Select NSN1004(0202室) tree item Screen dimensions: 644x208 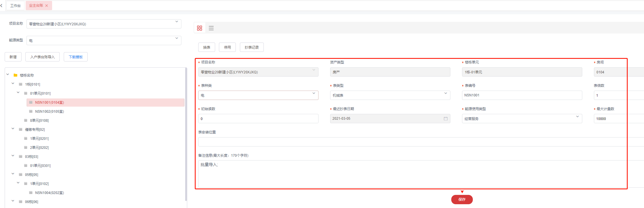pos(49,193)
